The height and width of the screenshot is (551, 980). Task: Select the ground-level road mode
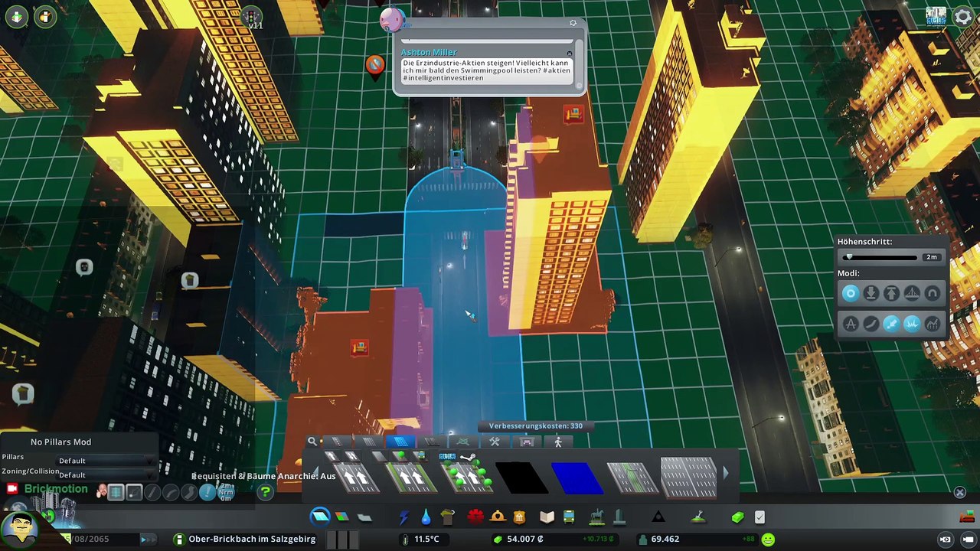point(871,293)
